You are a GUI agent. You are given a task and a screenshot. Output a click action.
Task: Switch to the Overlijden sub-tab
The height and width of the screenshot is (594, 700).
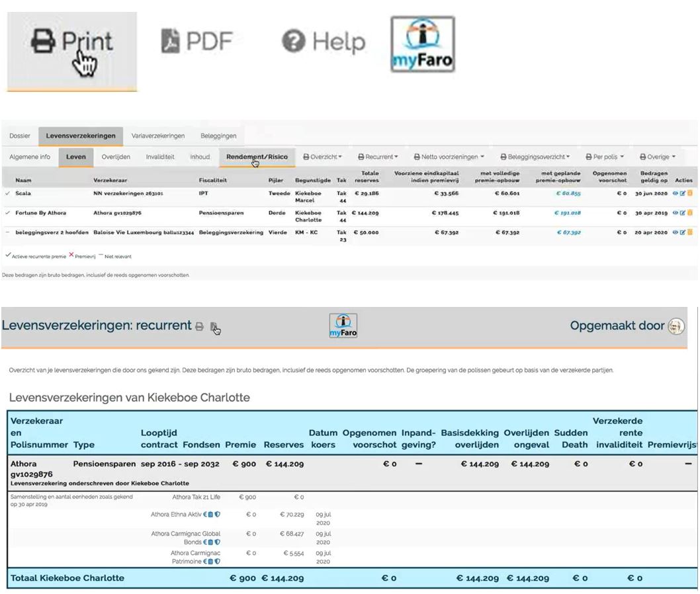pyautogui.click(x=116, y=157)
